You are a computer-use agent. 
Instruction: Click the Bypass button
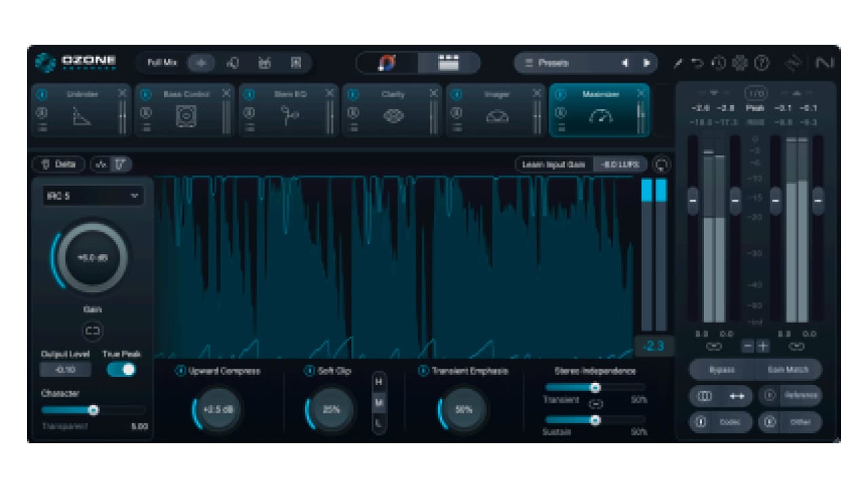722,370
